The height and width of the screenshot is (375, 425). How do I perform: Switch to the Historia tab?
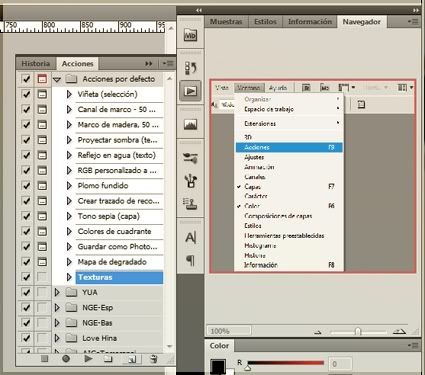36,63
